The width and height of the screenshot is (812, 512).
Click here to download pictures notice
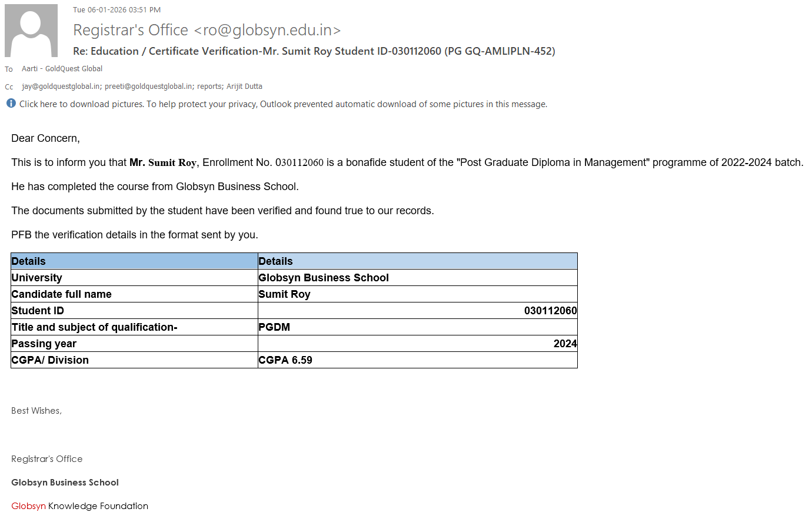pos(283,104)
